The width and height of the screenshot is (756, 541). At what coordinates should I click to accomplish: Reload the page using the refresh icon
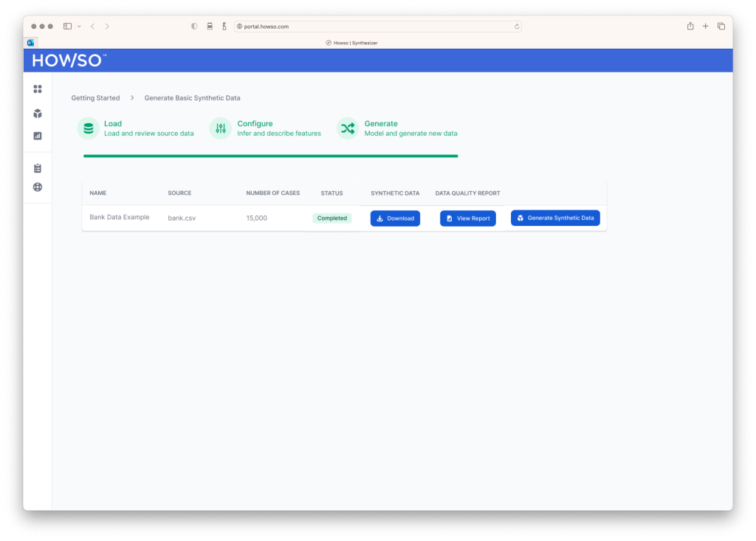[x=517, y=27]
